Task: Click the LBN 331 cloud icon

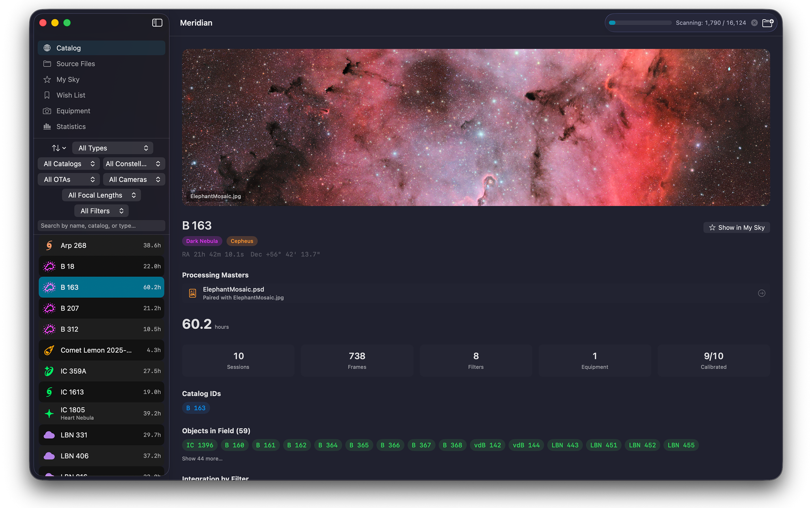Action: tap(49, 435)
